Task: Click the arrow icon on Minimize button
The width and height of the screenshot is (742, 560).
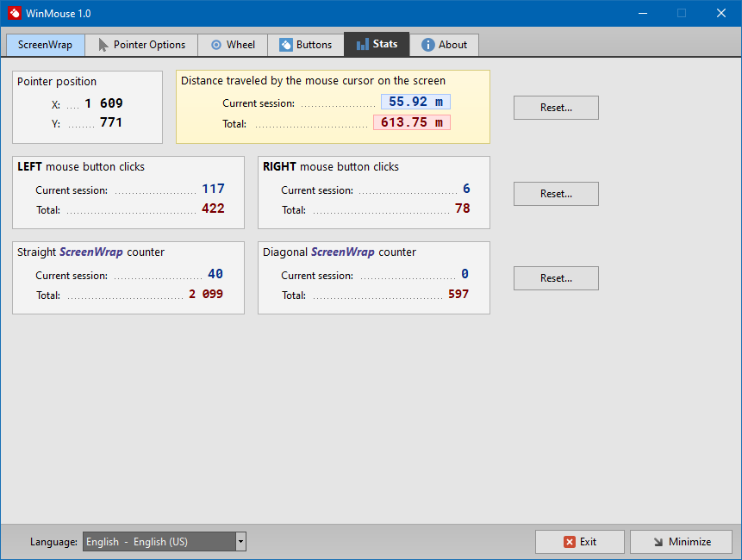Action: pos(658,542)
